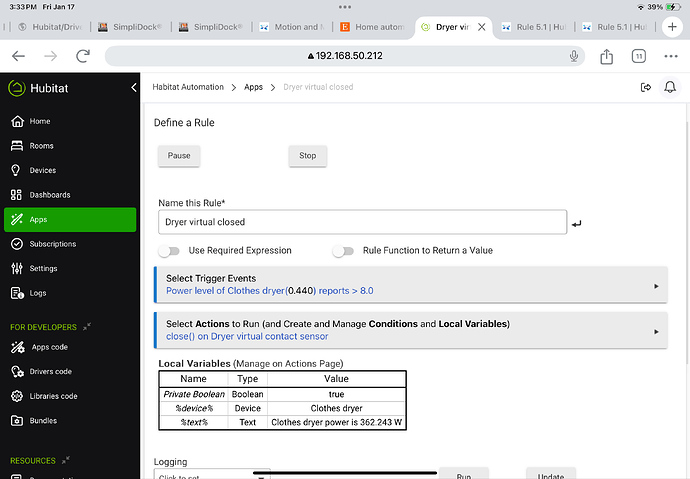This screenshot has height=479, width=690.
Task: Switch to Home autom tab
Action: click(x=373, y=27)
